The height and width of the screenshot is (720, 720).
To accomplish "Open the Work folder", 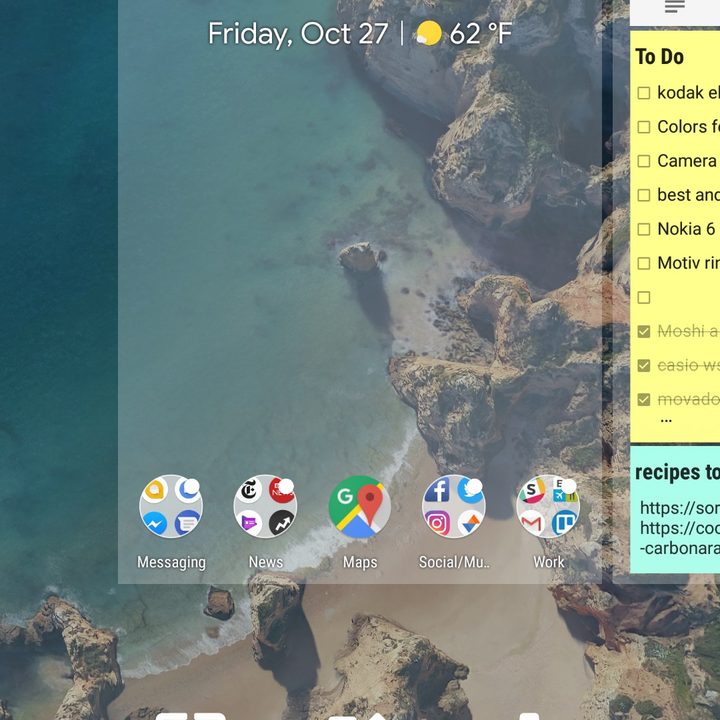I will [548, 506].
